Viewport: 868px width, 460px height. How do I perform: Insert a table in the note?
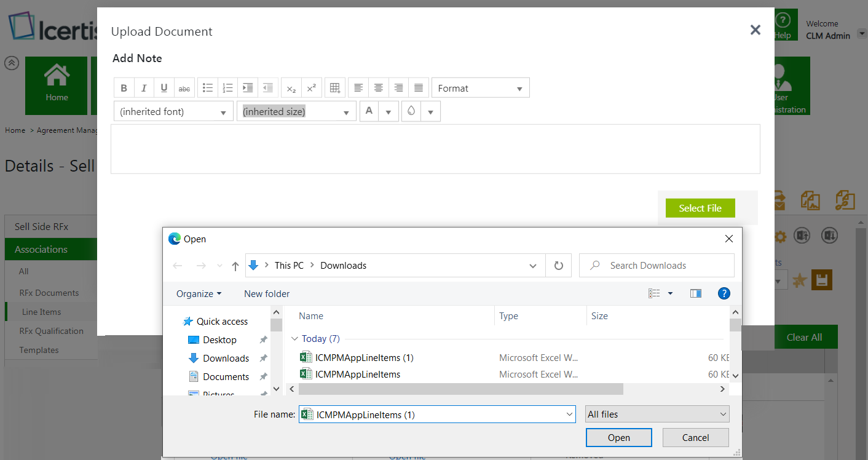[x=334, y=88]
